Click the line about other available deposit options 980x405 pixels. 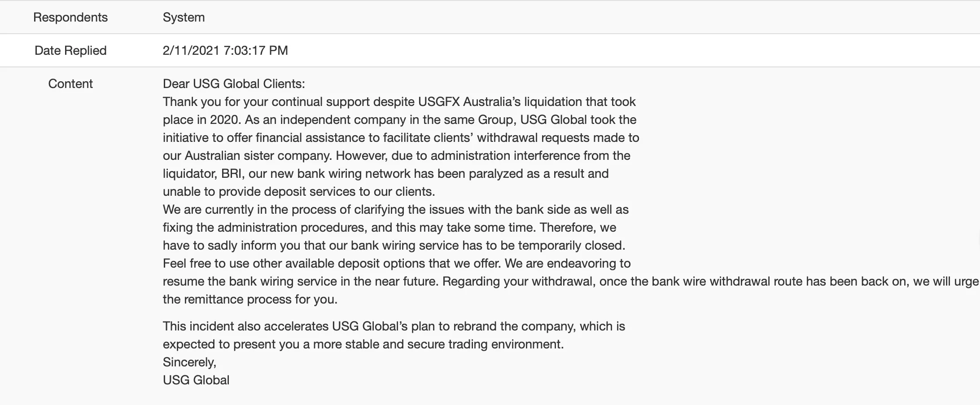[397, 263]
